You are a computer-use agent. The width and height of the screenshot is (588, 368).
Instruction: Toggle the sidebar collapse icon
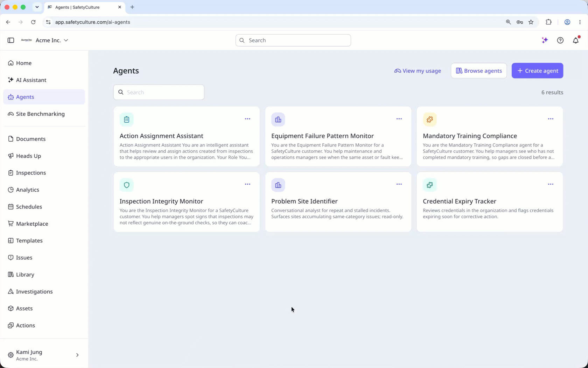(11, 40)
